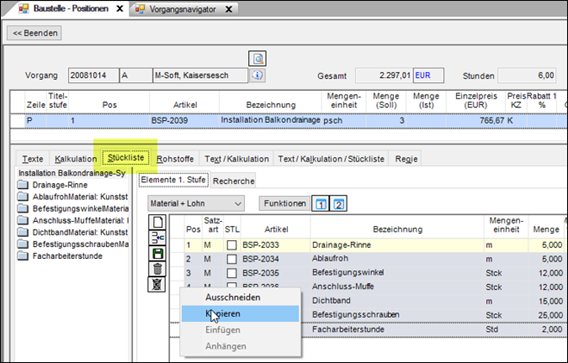Select tree root Installation Balkondrainage-Sy

pos(72,173)
